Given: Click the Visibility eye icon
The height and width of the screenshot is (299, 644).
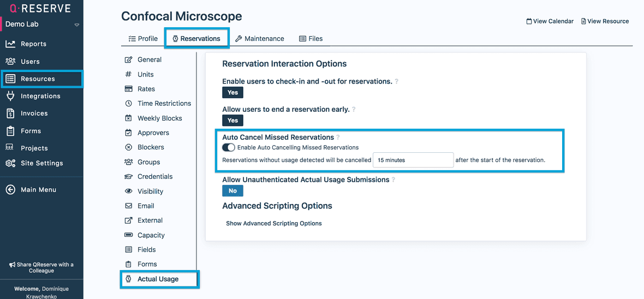Looking at the screenshot, I should [129, 192].
